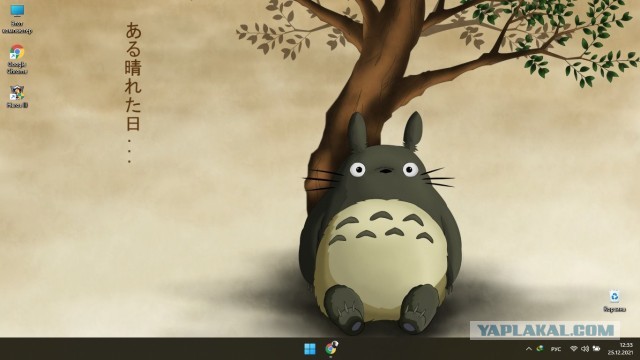Open the Wi-Fi network tray icon

(573, 349)
